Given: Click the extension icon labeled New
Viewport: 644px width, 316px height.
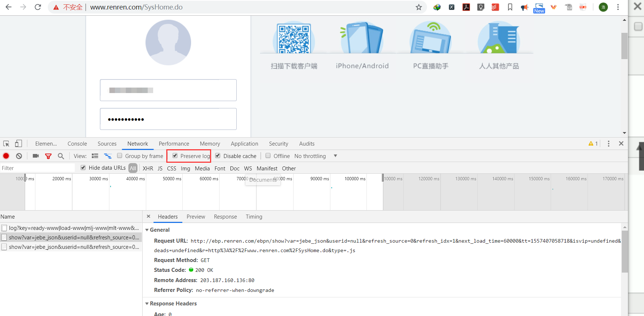Looking at the screenshot, I should pyautogui.click(x=539, y=8).
